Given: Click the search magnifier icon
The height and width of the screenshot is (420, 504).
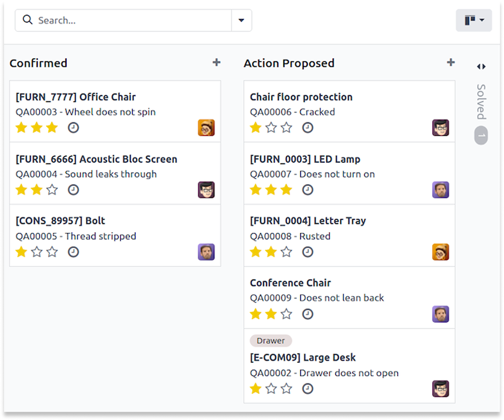Looking at the screenshot, I should (28, 20).
